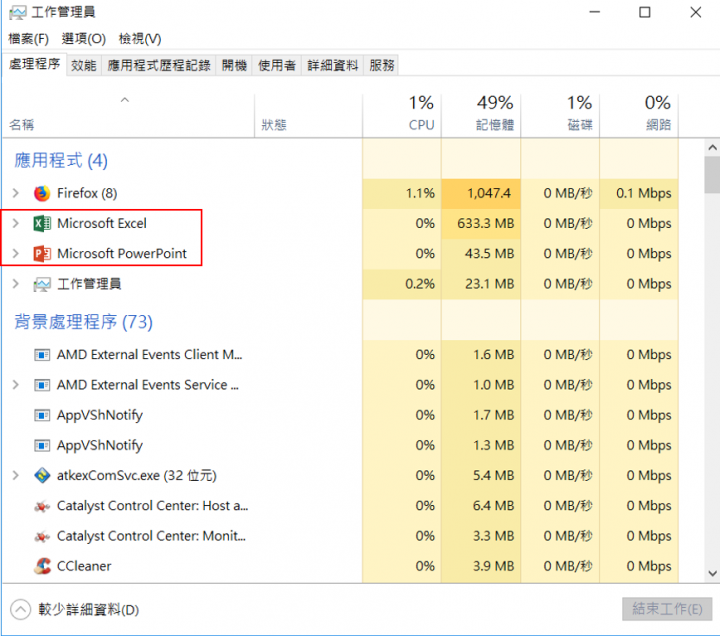720x636 pixels.
Task: Click the second AppVShNotify icon (1.3 MB)
Action: click(42, 445)
